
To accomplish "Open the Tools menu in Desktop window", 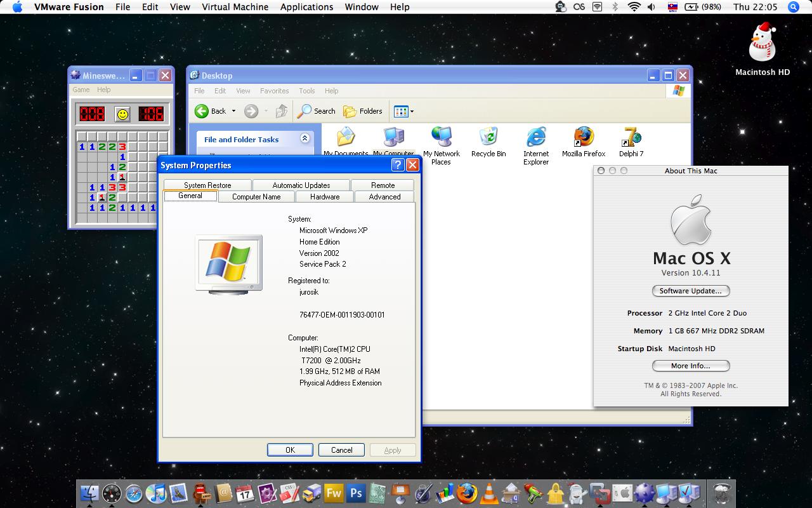I will click(307, 91).
